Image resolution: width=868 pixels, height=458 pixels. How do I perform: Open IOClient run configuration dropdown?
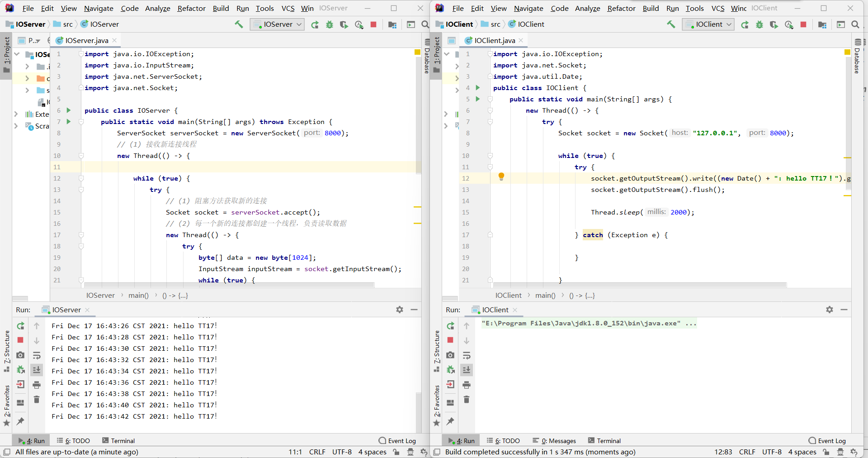[708, 24]
